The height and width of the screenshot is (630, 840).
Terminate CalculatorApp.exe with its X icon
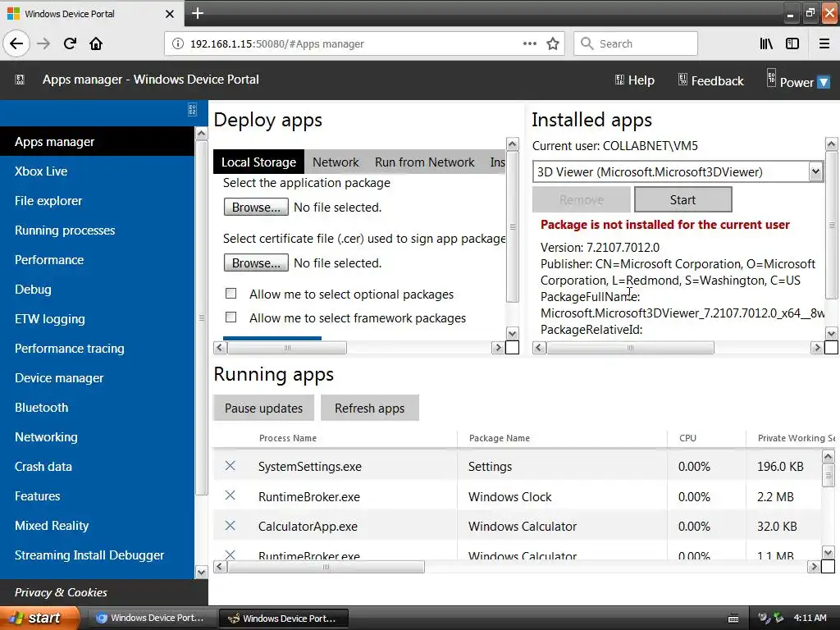point(230,526)
